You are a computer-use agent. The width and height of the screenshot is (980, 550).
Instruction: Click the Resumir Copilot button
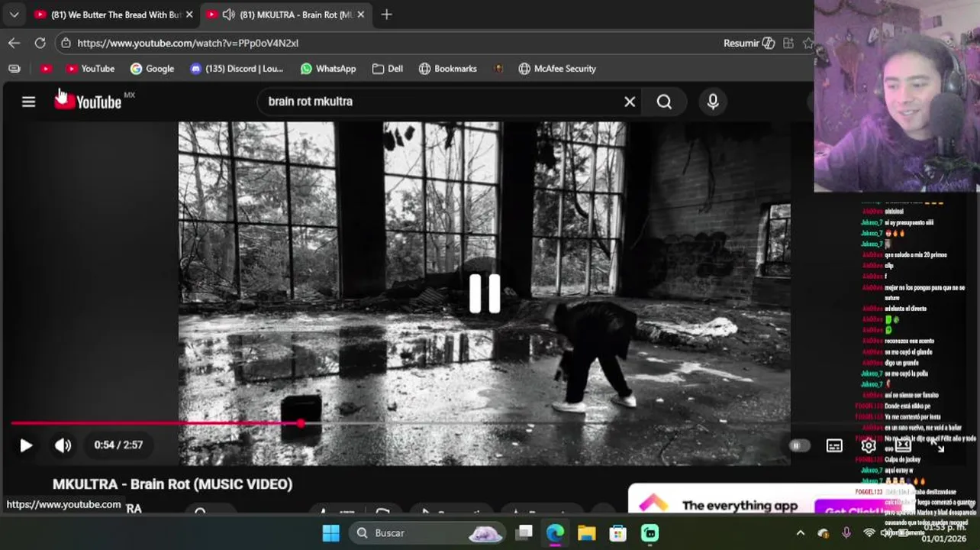(x=749, y=43)
